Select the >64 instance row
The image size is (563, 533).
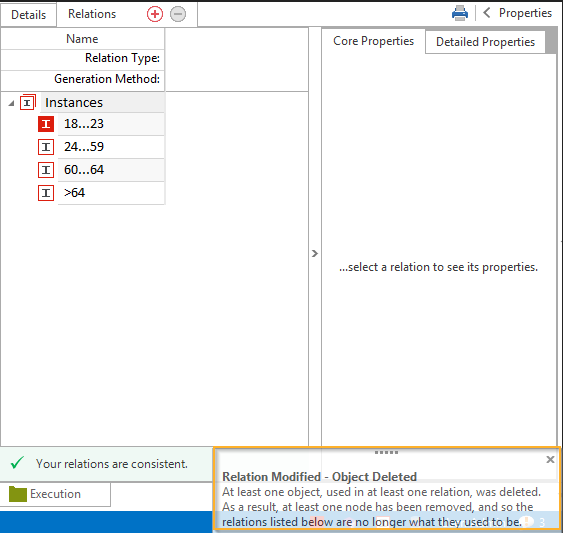[111, 193]
